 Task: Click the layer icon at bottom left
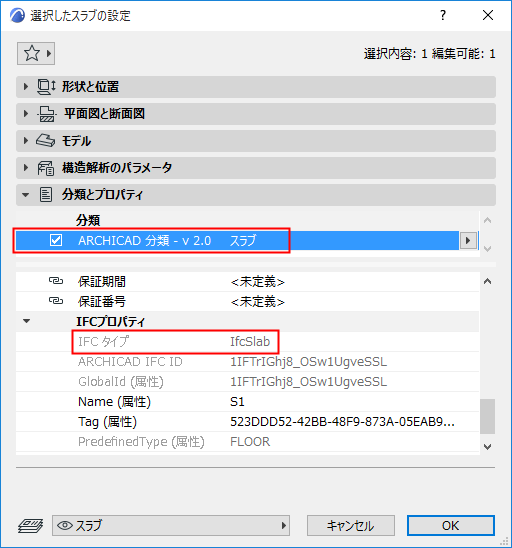coord(30,525)
